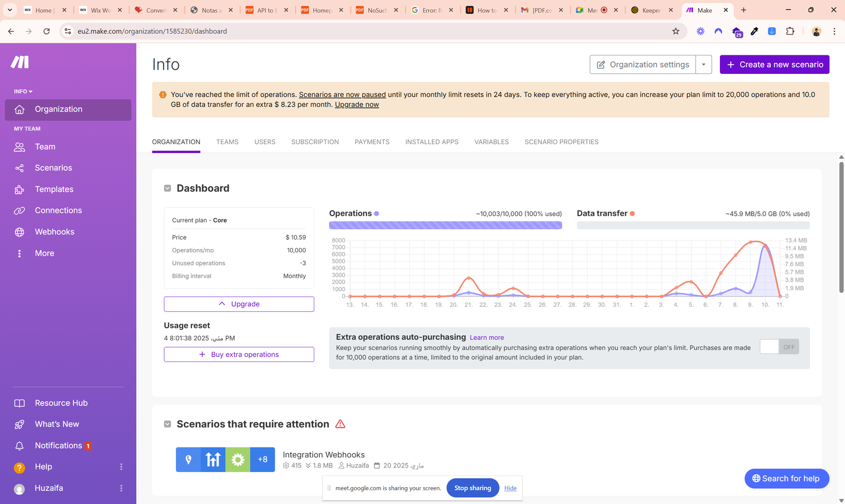Open Organization settings button
Image resolution: width=845 pixels, height=504 pixels.
point(643,64)
